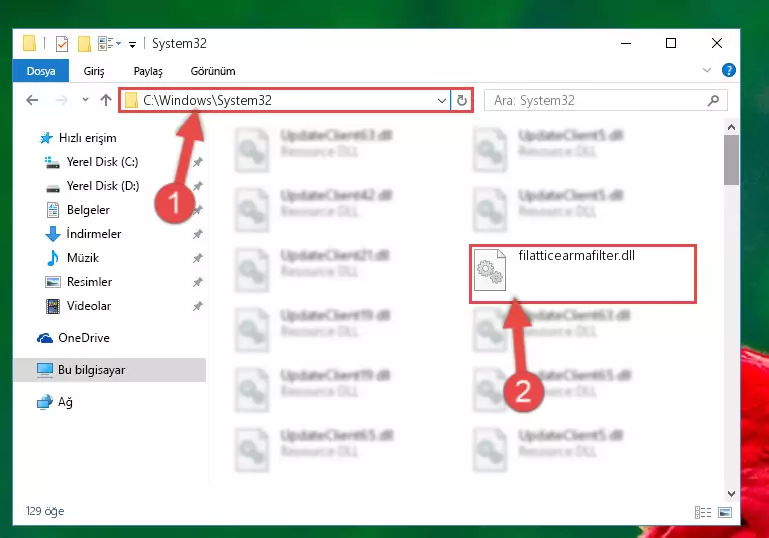This screenshot has width=769, height=538.
Task: Switch to large icons view in status bar
Action: (725, 512)
